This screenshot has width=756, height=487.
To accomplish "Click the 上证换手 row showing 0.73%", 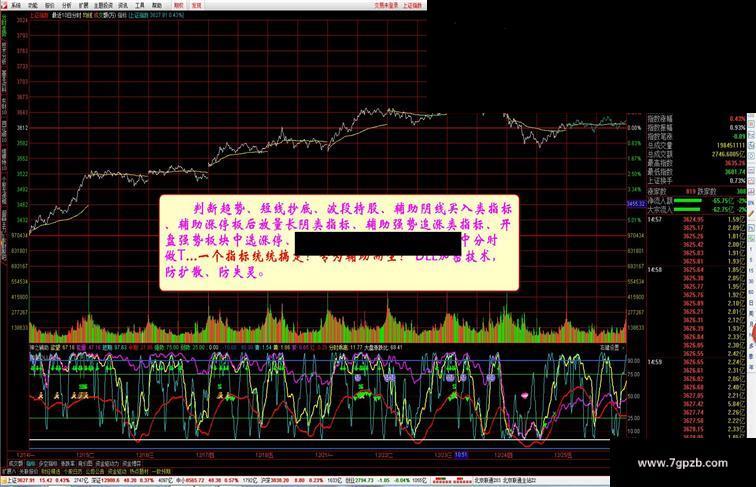I will pyautogui.click(x=696, y=181).
